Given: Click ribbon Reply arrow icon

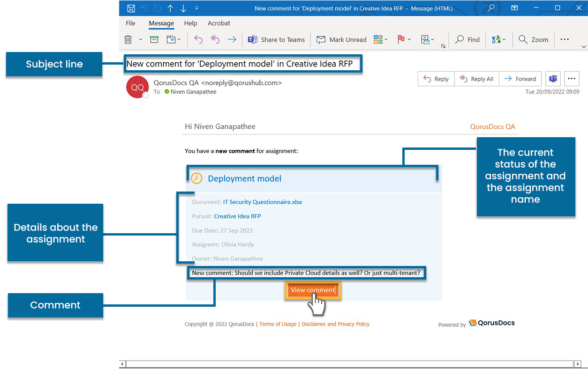Looking at the screenshot, I should 198,40.
